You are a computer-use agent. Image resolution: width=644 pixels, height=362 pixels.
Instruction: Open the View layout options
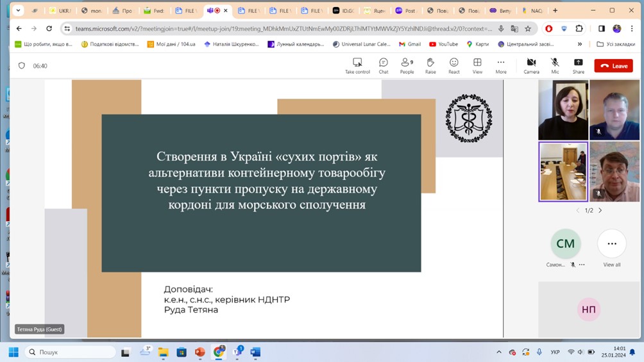[477, 65]
